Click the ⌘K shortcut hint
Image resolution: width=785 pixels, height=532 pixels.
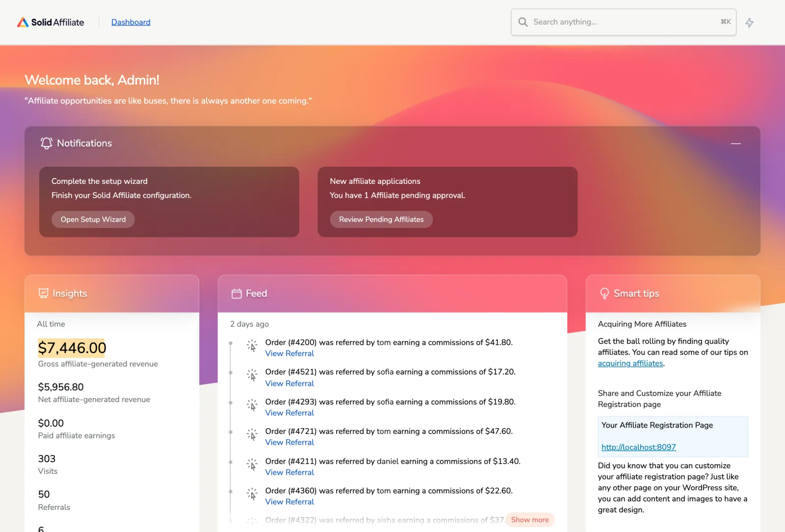[726, 22]
